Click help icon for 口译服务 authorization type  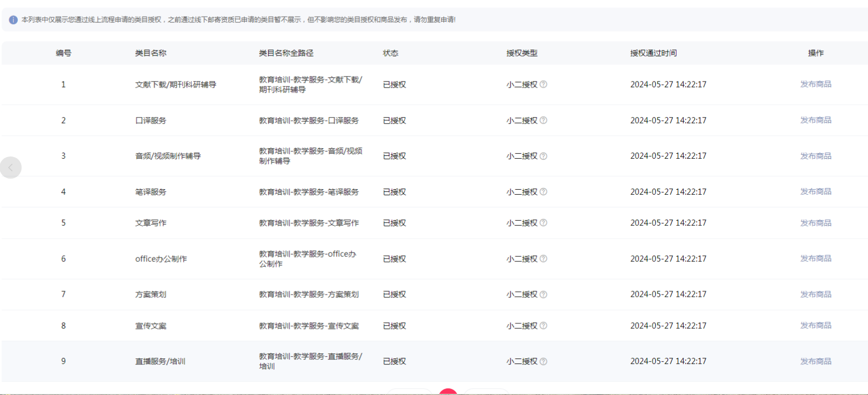543,120
